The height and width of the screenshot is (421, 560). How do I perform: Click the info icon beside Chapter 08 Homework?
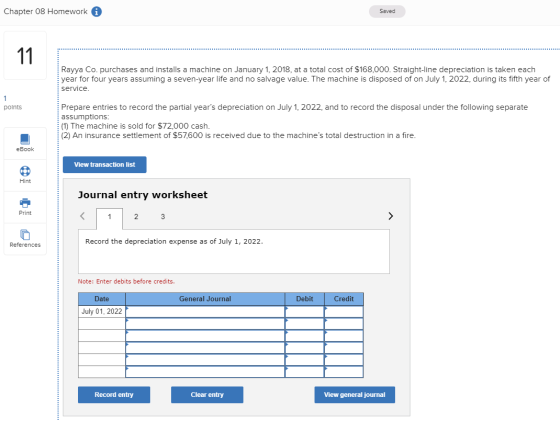tap(96, 11)
